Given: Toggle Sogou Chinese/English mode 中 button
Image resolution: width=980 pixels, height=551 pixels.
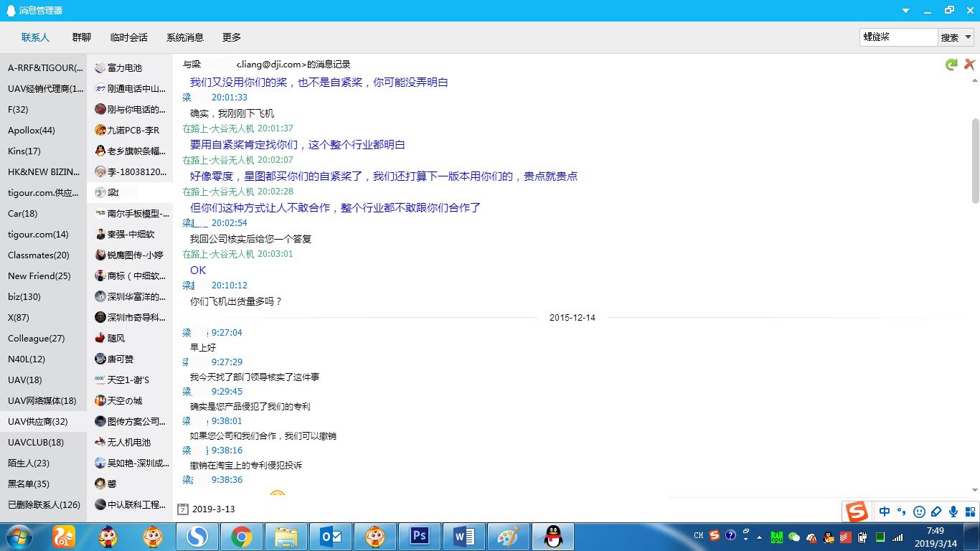Looking at the screenshot, I should [x=885, y=512].
